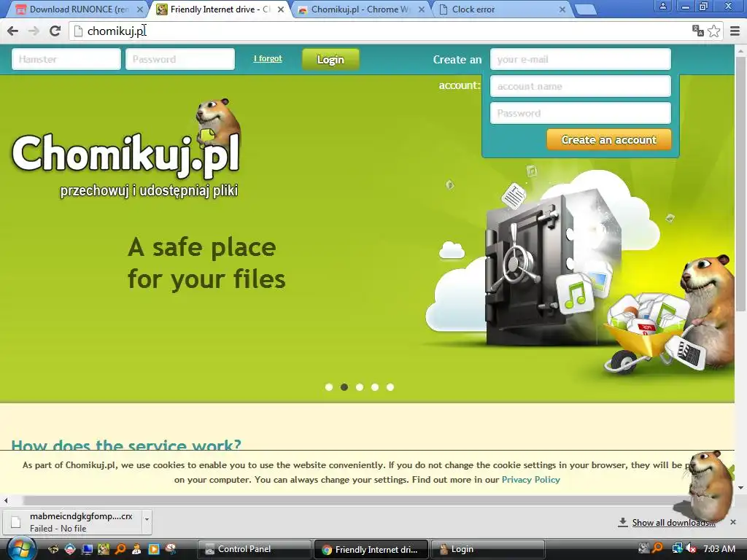Click the How does the service work heading
The image size is (747, 560).
point(126,445)
